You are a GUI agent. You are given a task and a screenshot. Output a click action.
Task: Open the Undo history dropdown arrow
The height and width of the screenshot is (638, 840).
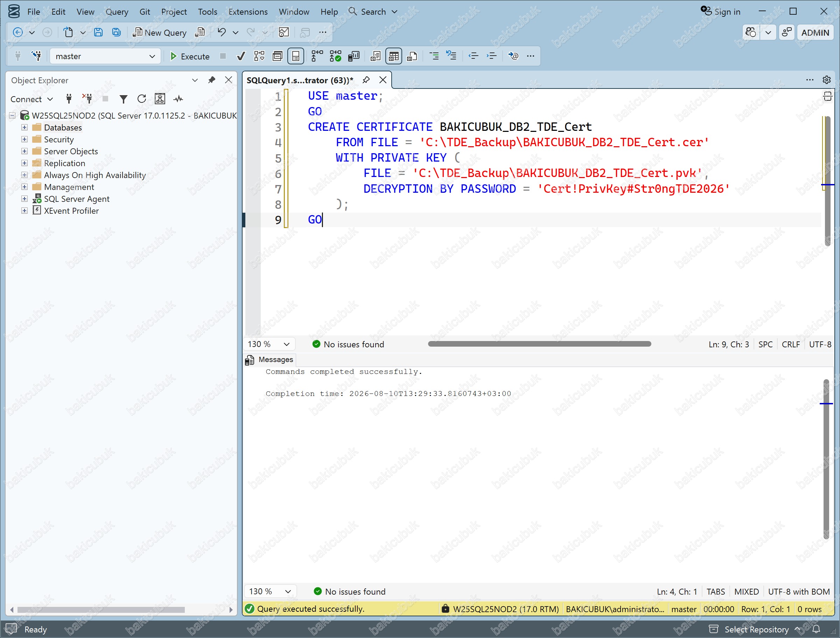click(x=236, y=33)
